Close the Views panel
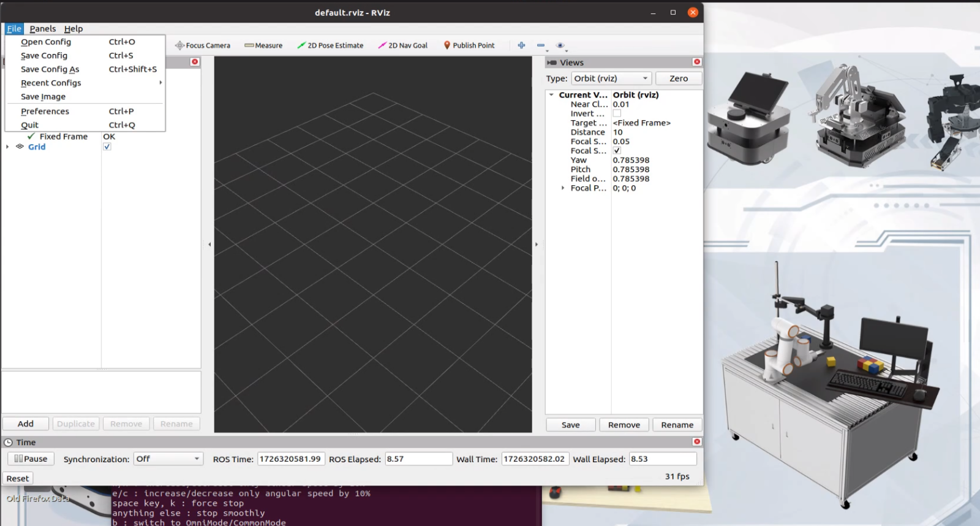This screenshot has height=526, width=980. (x=697, y=62)
